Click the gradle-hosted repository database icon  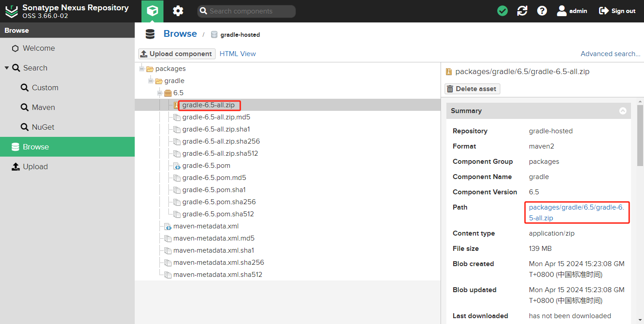click(x=214, y=35)
